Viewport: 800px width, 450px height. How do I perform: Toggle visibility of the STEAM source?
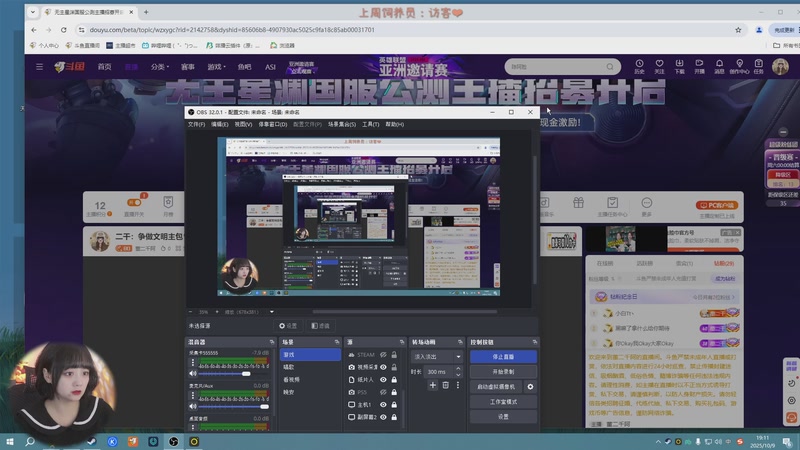click(383, 355)
